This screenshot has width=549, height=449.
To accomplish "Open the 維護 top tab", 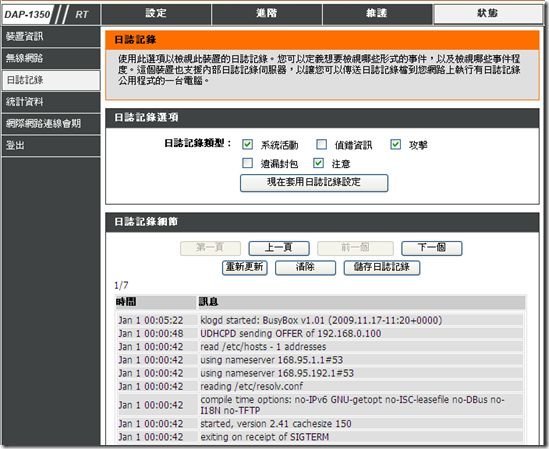I will tap(377, 14).
